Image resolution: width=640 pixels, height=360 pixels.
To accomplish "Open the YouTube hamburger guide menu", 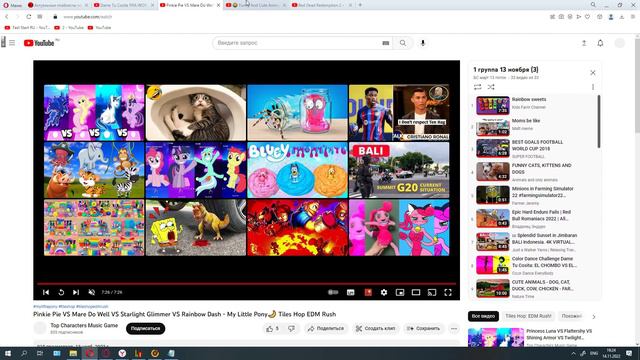I will pos(12,43).
